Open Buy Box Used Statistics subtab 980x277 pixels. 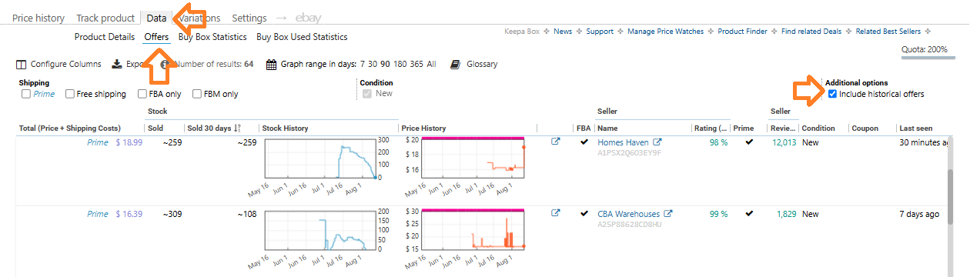302,36
